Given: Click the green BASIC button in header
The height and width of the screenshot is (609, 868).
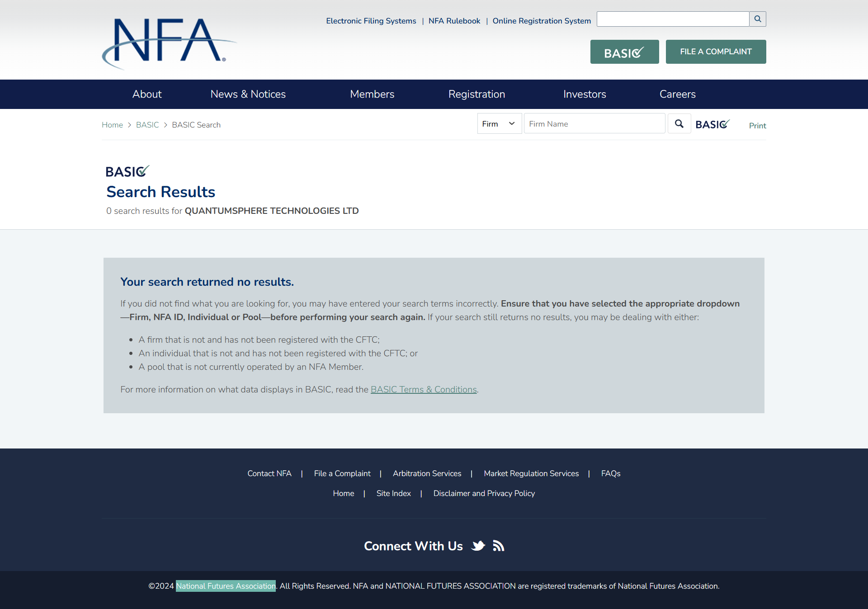Looking at the screenshot, I should [624, 52].
